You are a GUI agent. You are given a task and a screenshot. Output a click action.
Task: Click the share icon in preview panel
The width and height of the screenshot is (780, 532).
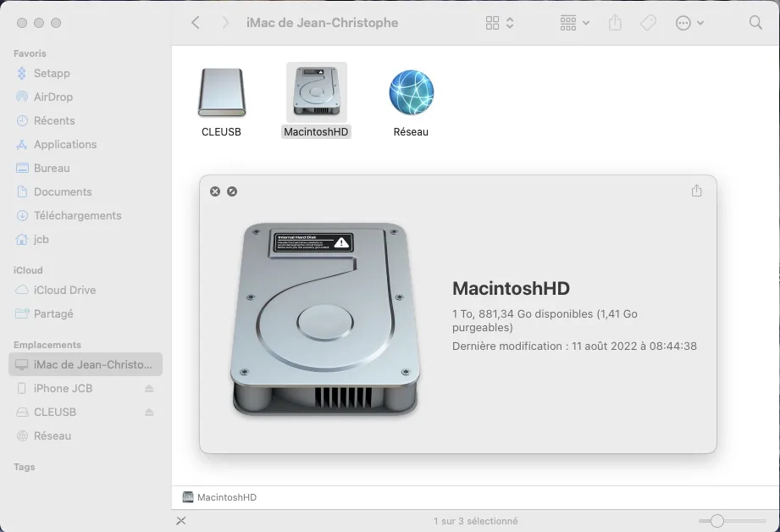click(696, 191)
